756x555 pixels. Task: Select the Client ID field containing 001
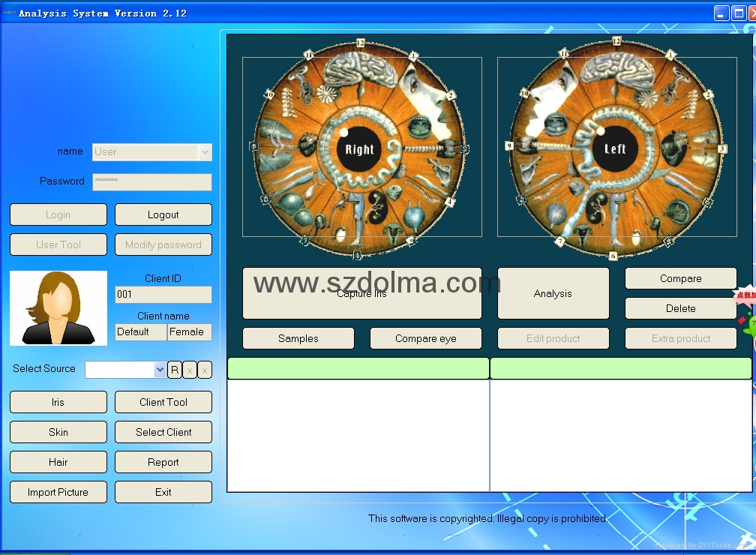(x=163, y=294)
